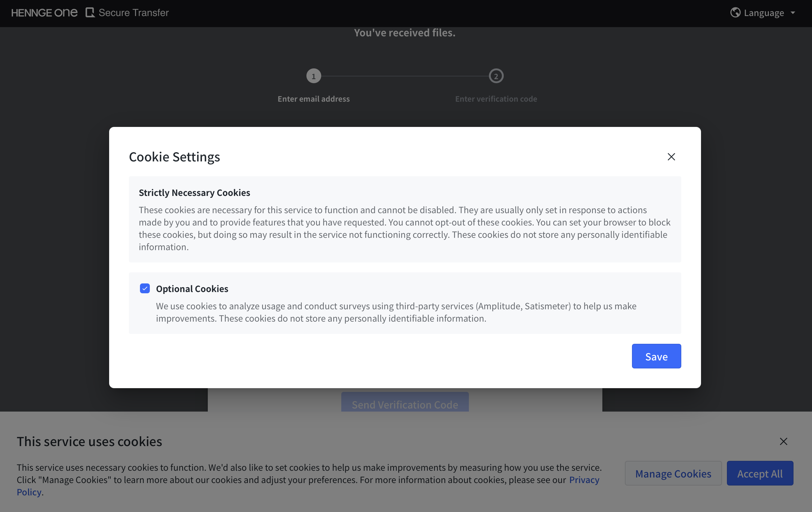The height and width of the screenshot is (512, 812).
Task: Click the globe icon beside Language
Action: click(735, 13)
